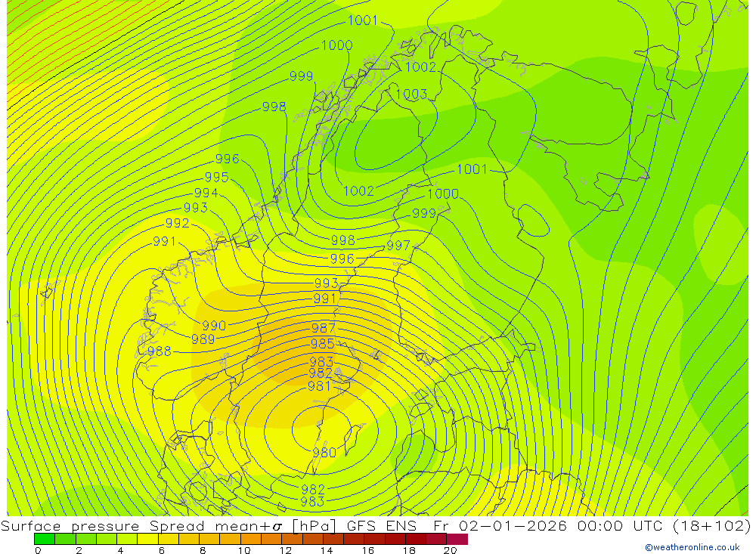Open the weatheronline.co.uk credit link
This screenshot has width=756, height=554.
(x=692, y=547)
